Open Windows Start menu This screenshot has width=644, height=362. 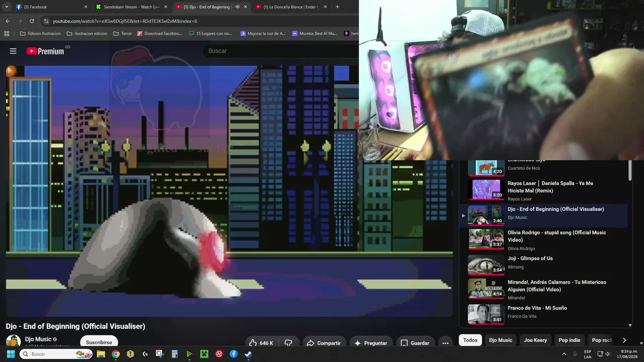pyautogui.click(x=11, y=354)
